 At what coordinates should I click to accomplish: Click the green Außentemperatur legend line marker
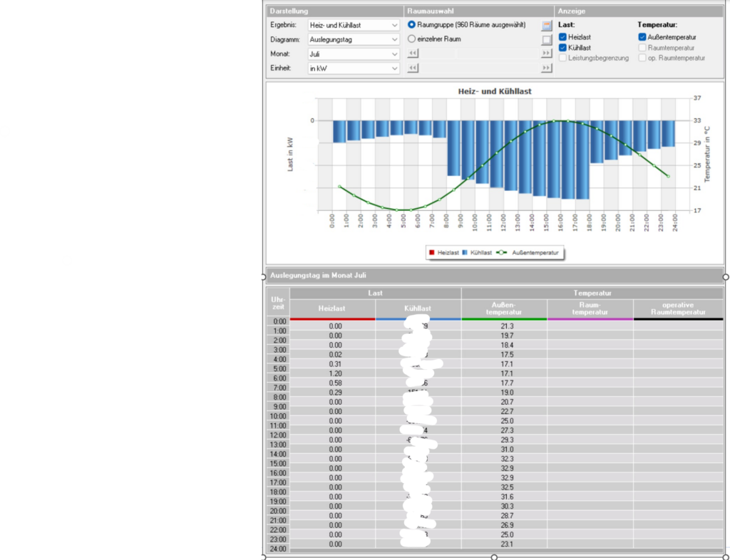coord(503,253)
